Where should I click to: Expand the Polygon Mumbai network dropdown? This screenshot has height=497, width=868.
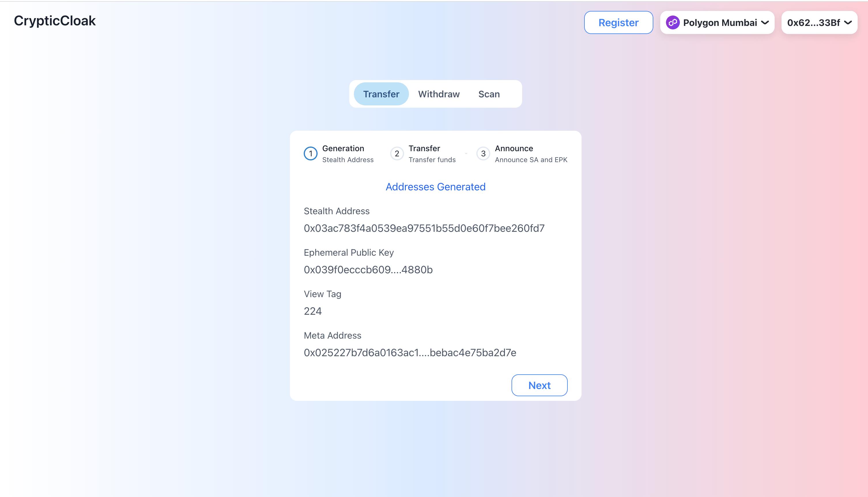click(718, 22)
